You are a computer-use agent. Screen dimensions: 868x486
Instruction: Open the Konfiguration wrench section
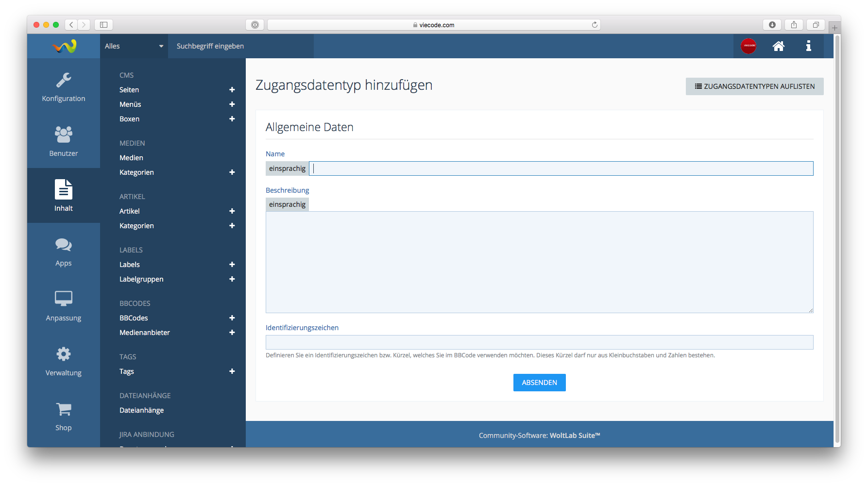pyautogui.click(x=63, y=86)
